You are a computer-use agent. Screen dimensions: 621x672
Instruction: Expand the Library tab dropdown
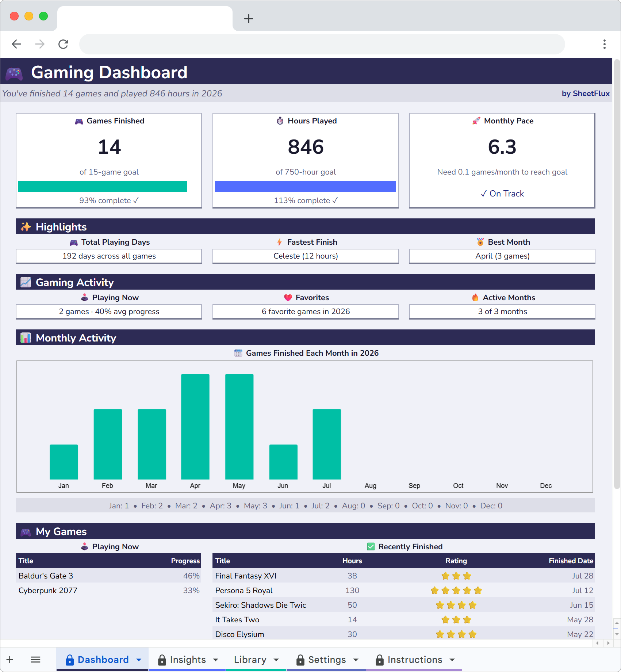coord(275,660)
